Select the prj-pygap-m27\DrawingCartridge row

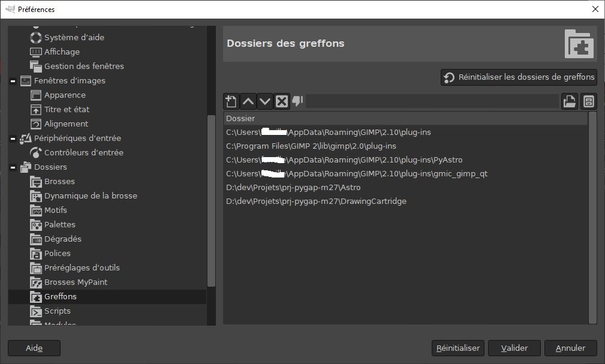(405, 201)
